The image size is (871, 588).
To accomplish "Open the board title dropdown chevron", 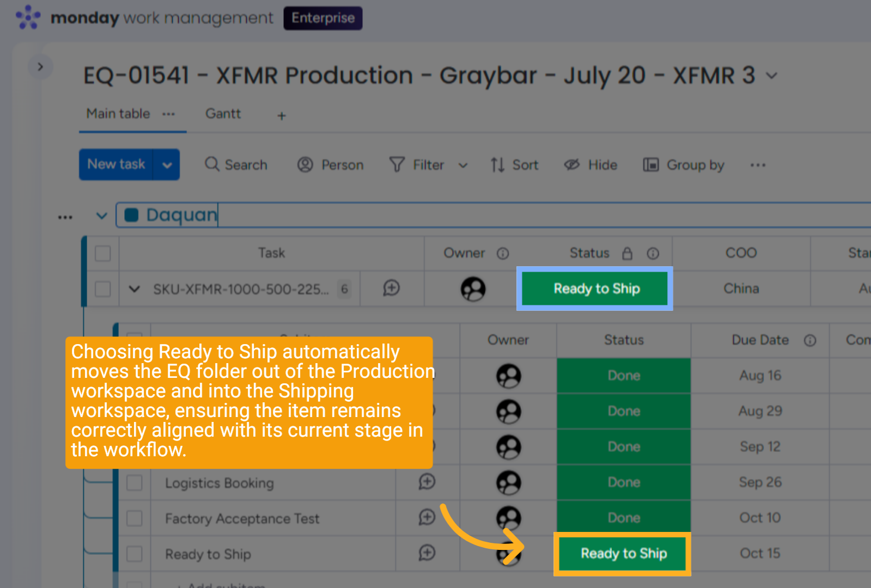I will click(x=771, y=76).
